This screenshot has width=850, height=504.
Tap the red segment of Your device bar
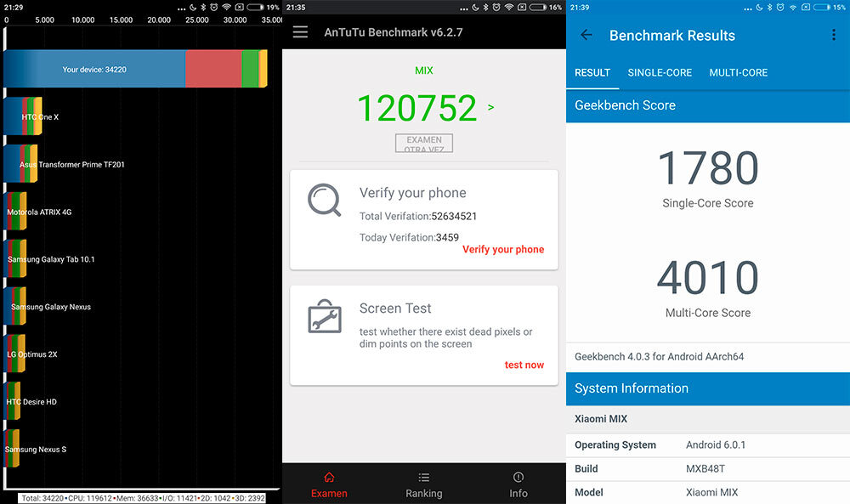click(x=213, y=69)
